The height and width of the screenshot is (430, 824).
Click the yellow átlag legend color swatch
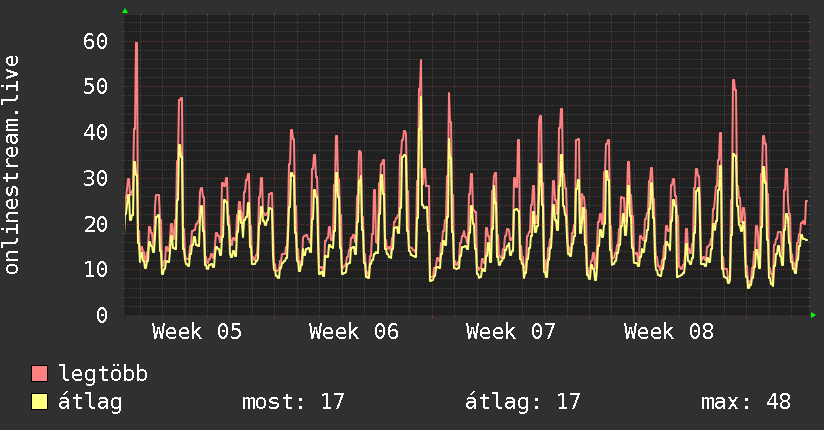40,402
